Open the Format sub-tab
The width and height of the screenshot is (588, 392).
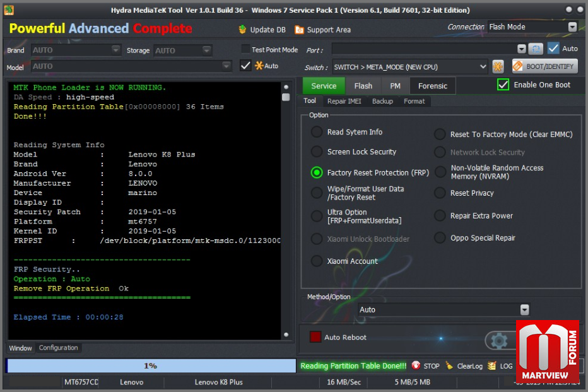pos(415,101)
